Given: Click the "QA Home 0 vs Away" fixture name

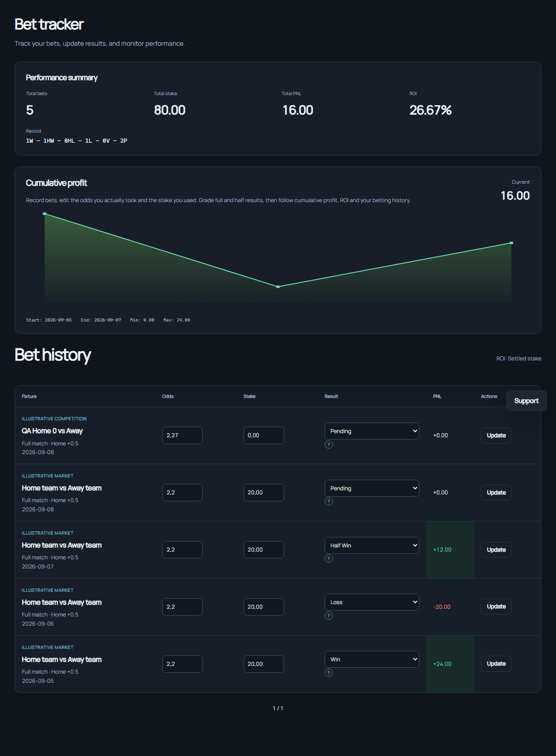Looking at the screenshot, I should 52,431.
